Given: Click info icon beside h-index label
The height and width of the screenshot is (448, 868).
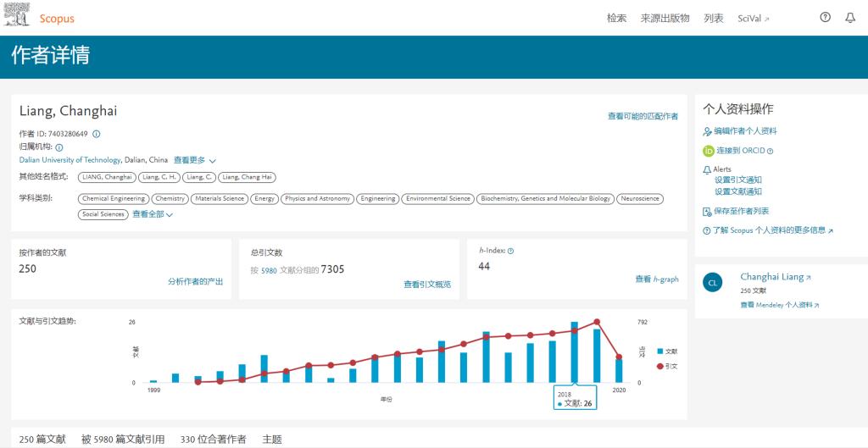Looking at the screenshot, I should pos(510,251).
